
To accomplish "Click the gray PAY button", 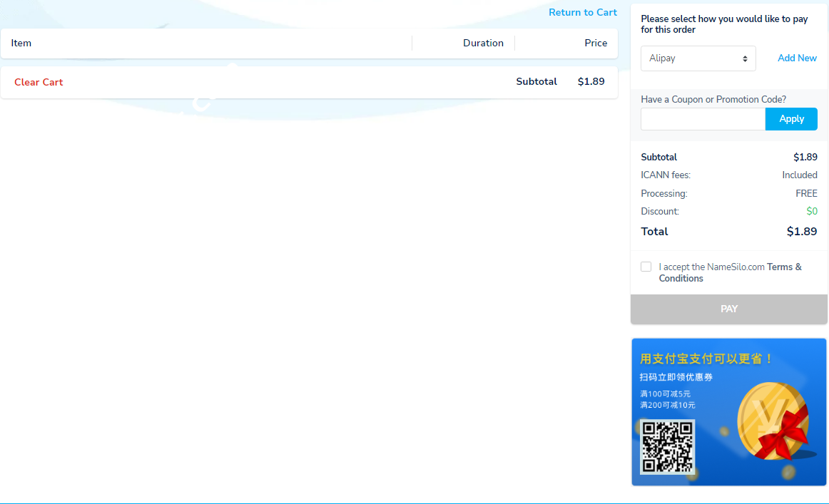I will (728, 309).
